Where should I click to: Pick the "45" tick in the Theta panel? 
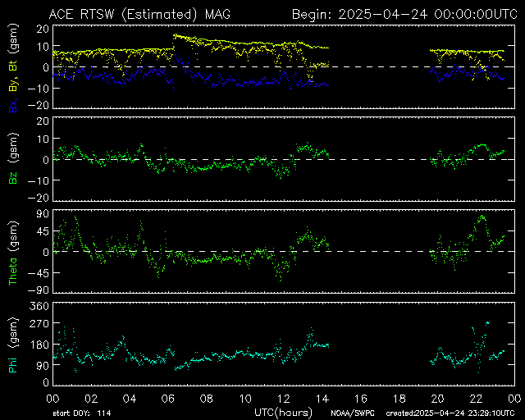click(43, 231)
